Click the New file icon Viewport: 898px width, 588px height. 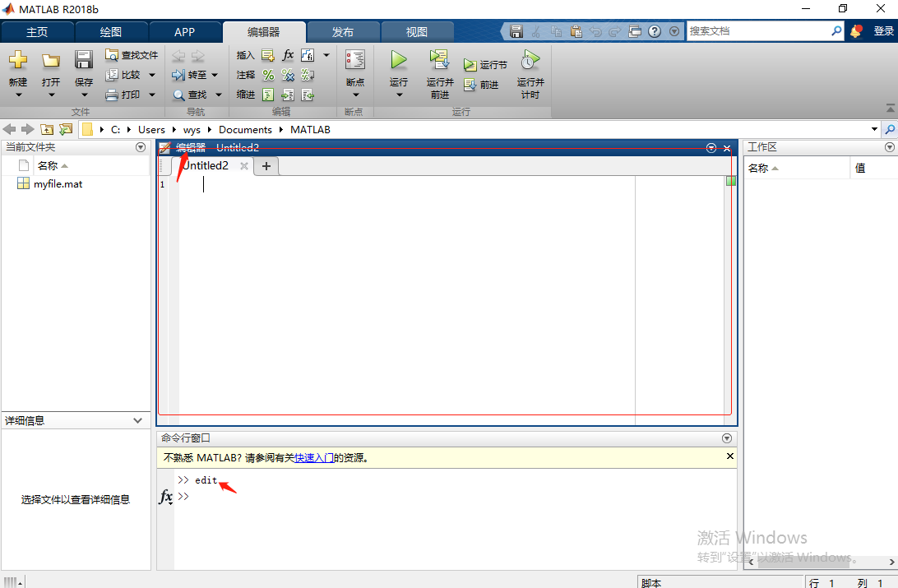(18, 60)
